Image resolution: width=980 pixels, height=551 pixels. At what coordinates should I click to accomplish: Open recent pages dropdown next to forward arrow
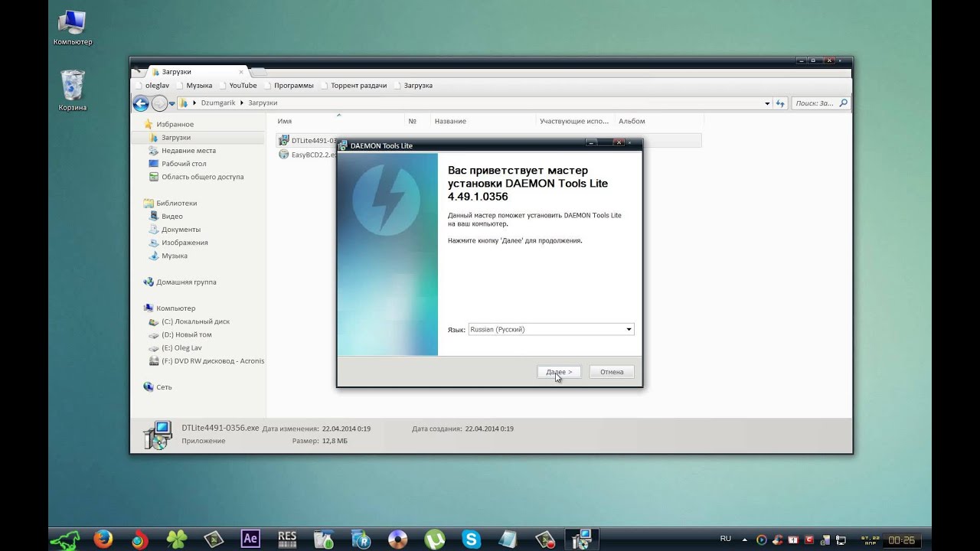[172, 103]
